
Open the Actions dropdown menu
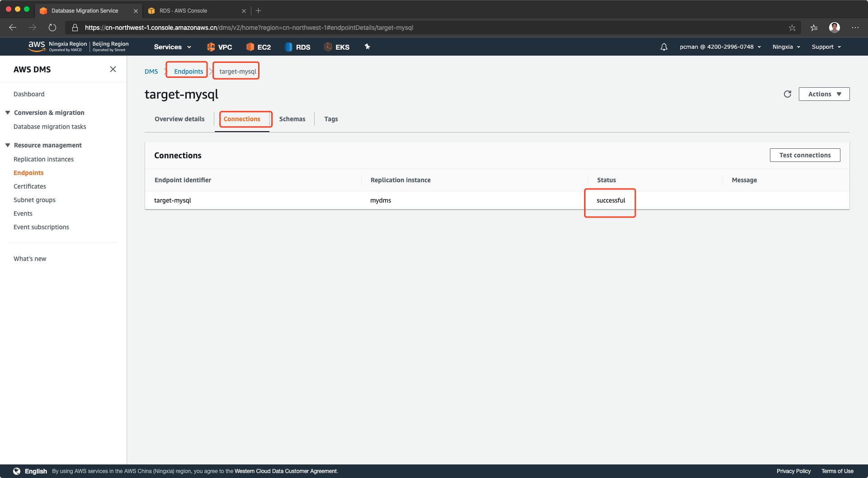click(x=824, y=94)
